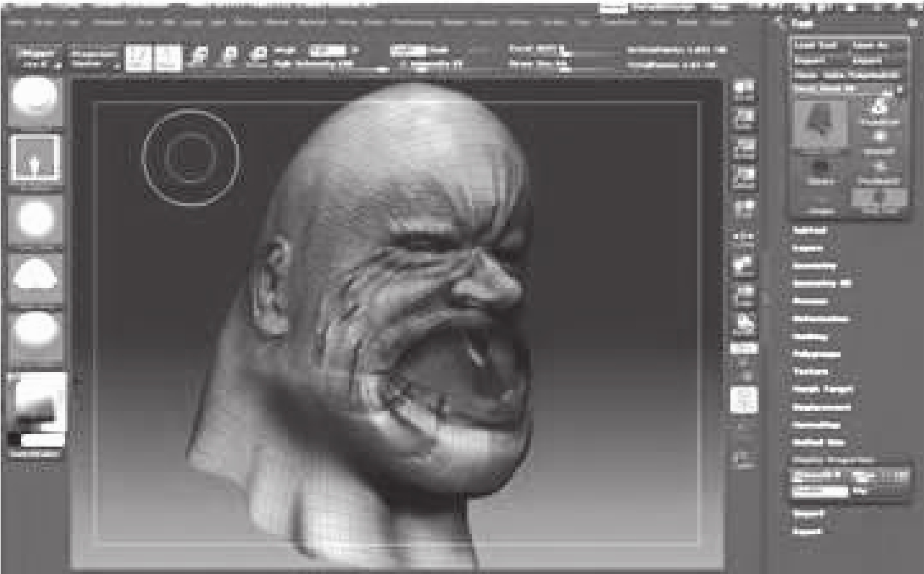The image size is (924, 574).
Task: Expand the Geometry HD subpalette
Action: tap(822, 283)
